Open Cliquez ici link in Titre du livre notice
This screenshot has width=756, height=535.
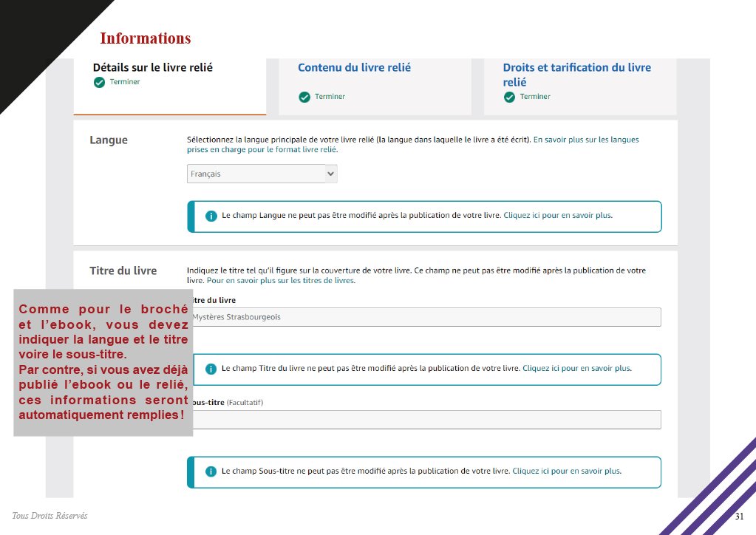577,368
